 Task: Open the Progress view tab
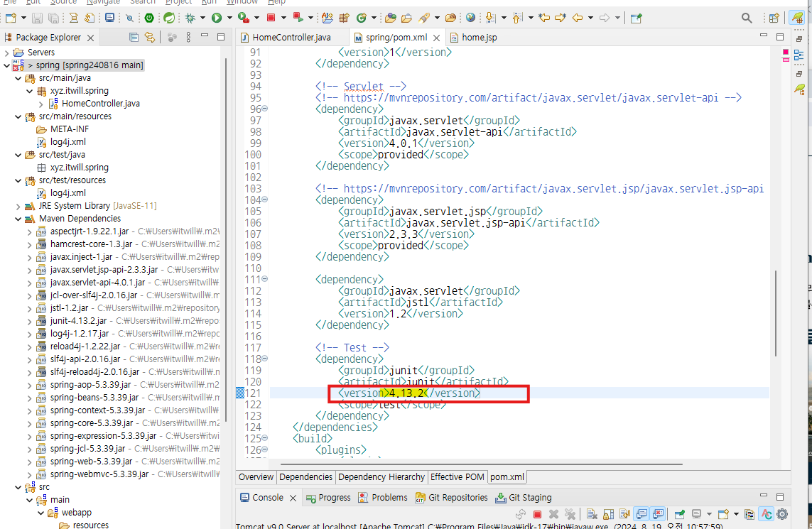(x=328, y=498)
